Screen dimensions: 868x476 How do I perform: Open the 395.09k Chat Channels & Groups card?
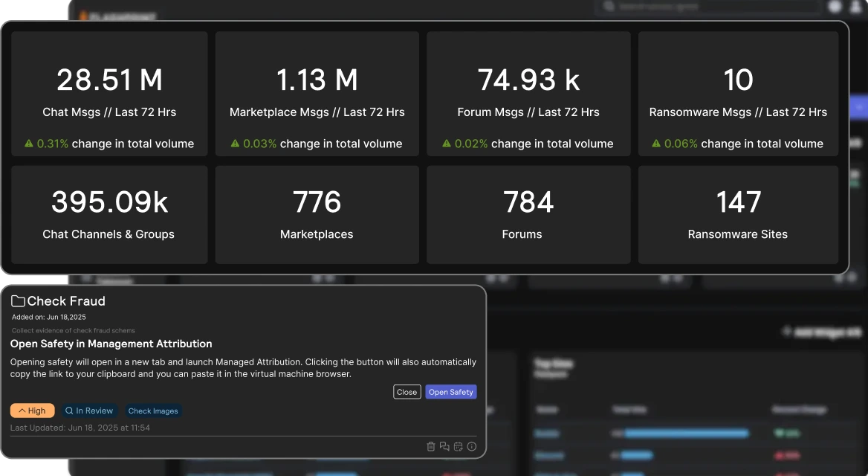109,214
